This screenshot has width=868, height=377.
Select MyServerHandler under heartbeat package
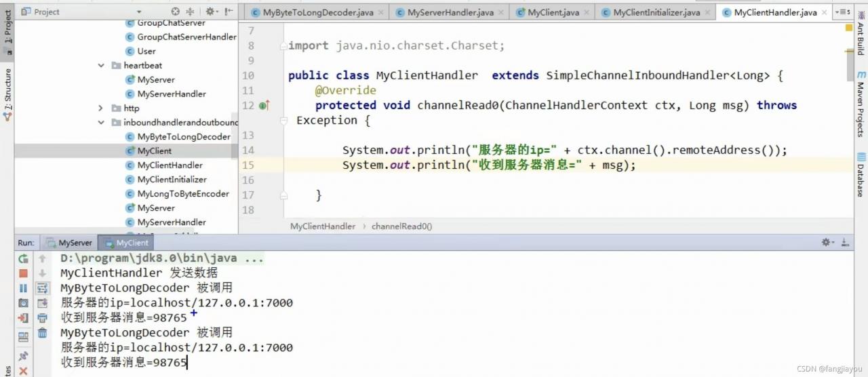166,94
